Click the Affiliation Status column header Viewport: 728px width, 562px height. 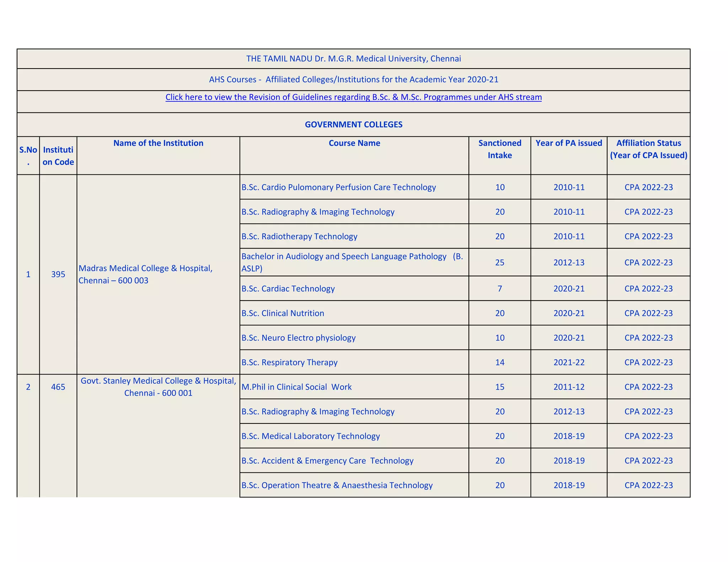point(648,149)
